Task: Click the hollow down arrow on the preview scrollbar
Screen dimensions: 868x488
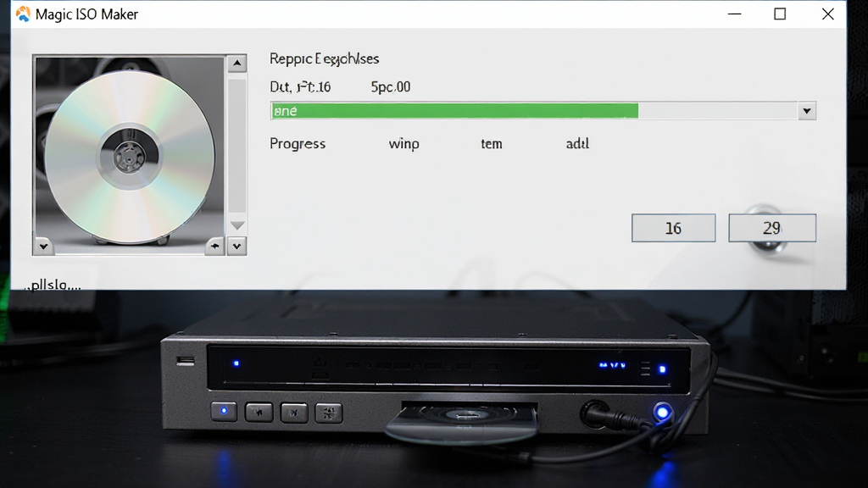Action: (237, 225)
